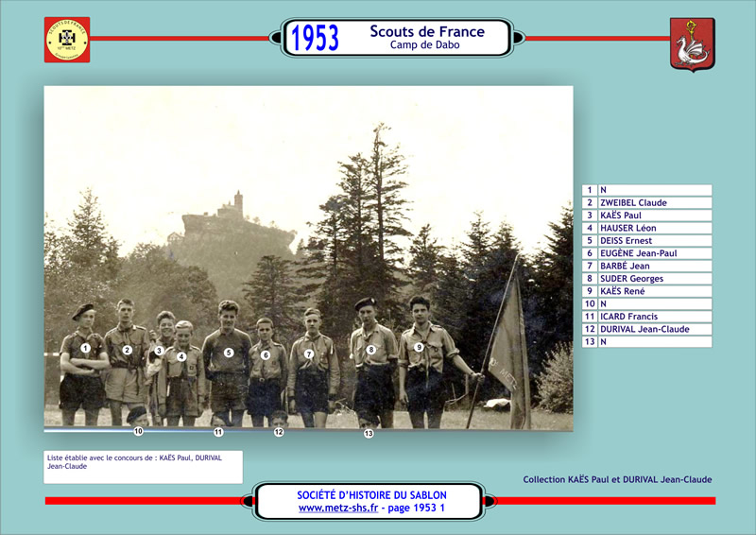Select the row 'ICARD Francis'
This screenshot has height=535, width=756.
(647, 317)
